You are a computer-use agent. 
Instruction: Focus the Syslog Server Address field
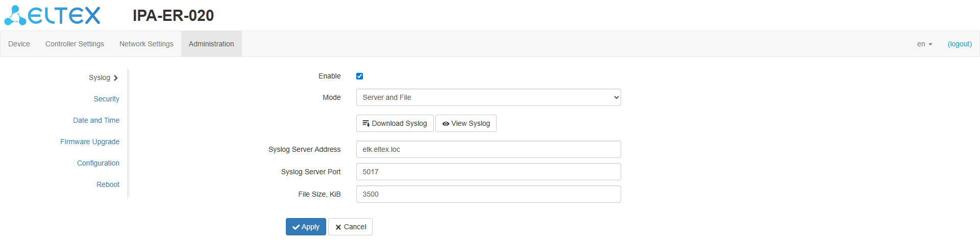pos(488,149)
